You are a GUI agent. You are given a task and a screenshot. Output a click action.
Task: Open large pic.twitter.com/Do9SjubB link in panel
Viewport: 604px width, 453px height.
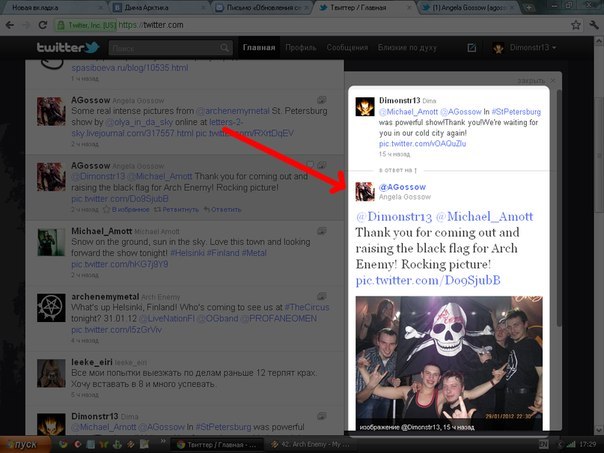(x=428, y=280)
